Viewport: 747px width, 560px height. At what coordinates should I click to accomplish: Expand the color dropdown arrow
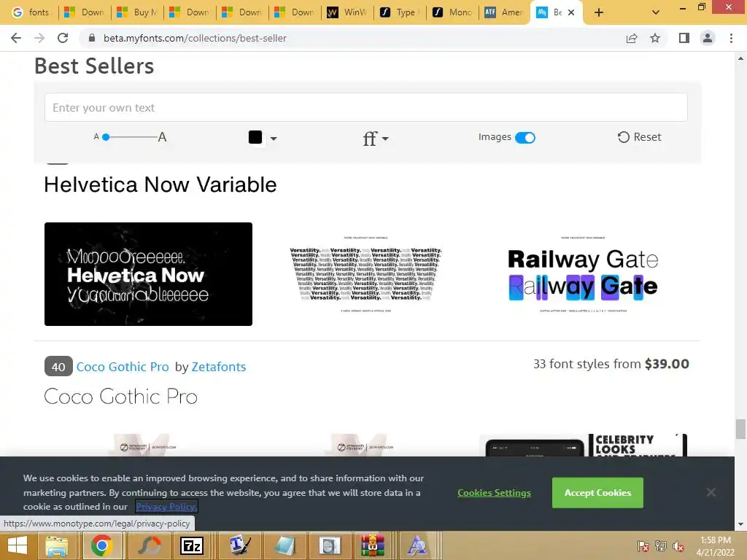point(274,139)
